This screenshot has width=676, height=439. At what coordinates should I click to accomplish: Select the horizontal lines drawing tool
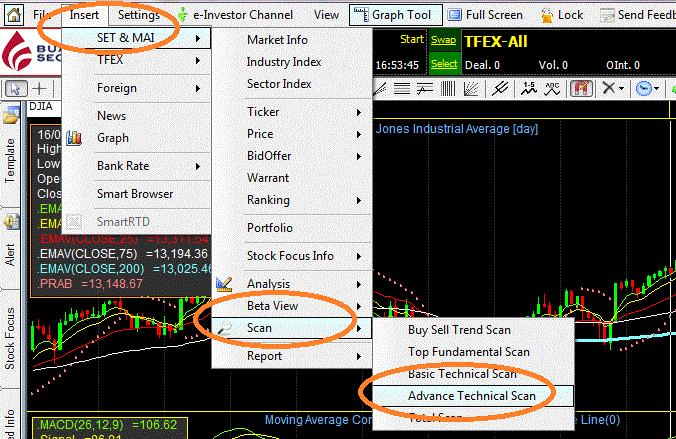point(401,89)
